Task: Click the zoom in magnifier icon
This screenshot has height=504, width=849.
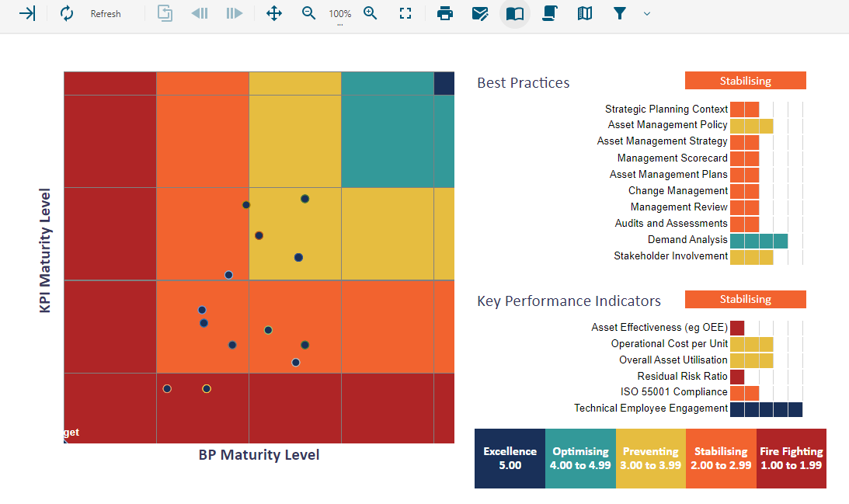Action: (371, 13)
